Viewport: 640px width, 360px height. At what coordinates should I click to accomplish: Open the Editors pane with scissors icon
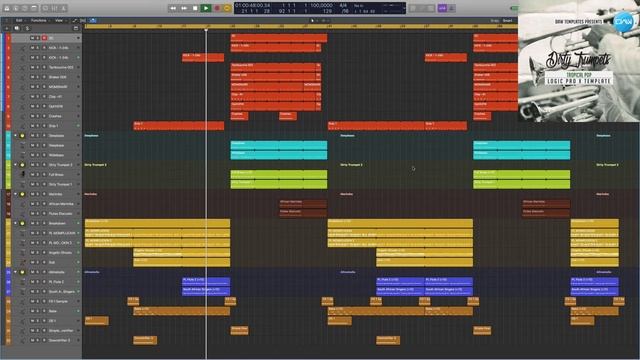tap(64, 8)
